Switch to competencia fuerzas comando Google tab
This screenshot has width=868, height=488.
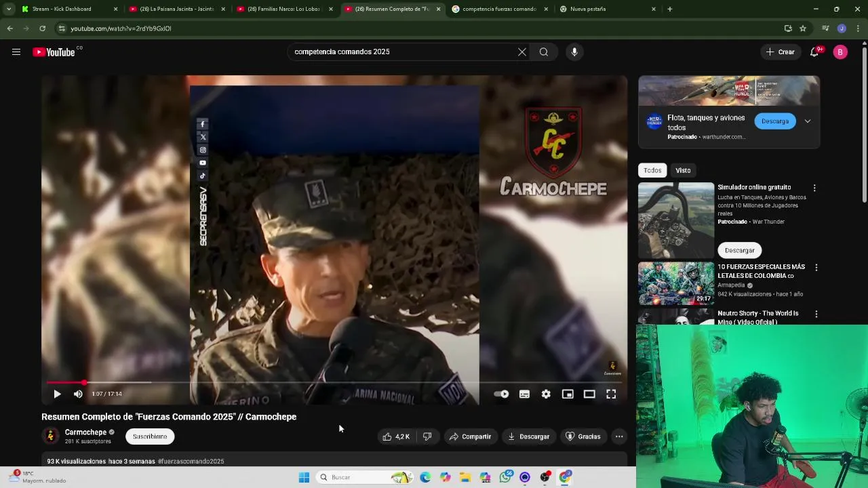coord(499,9)
